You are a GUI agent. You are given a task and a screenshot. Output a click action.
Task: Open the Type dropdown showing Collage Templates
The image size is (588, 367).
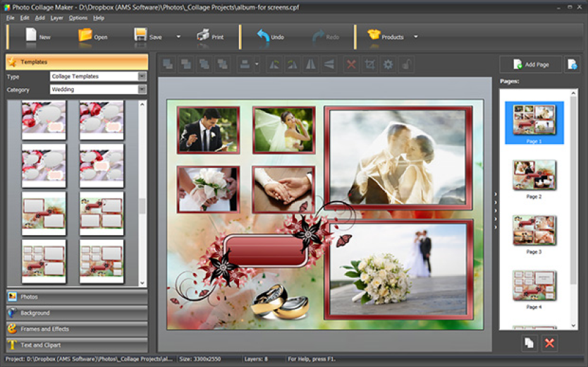pos(142,76)
